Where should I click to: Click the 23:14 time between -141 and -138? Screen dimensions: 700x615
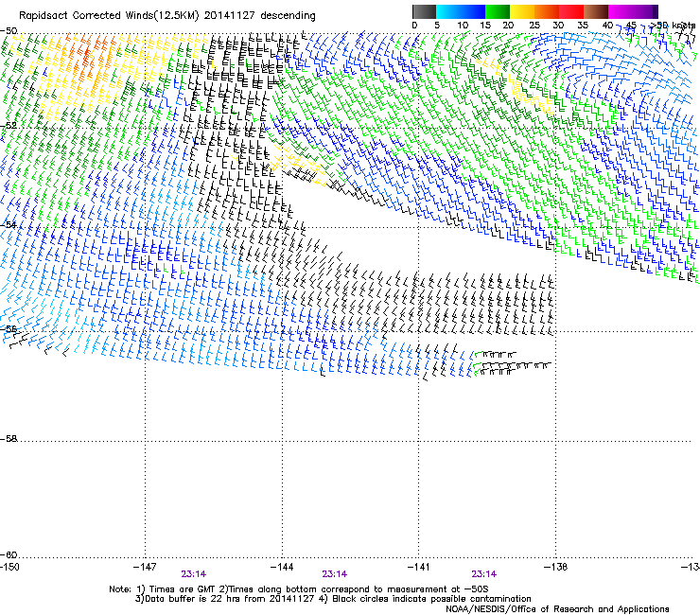pyautogui.click(x=484, y=574)
